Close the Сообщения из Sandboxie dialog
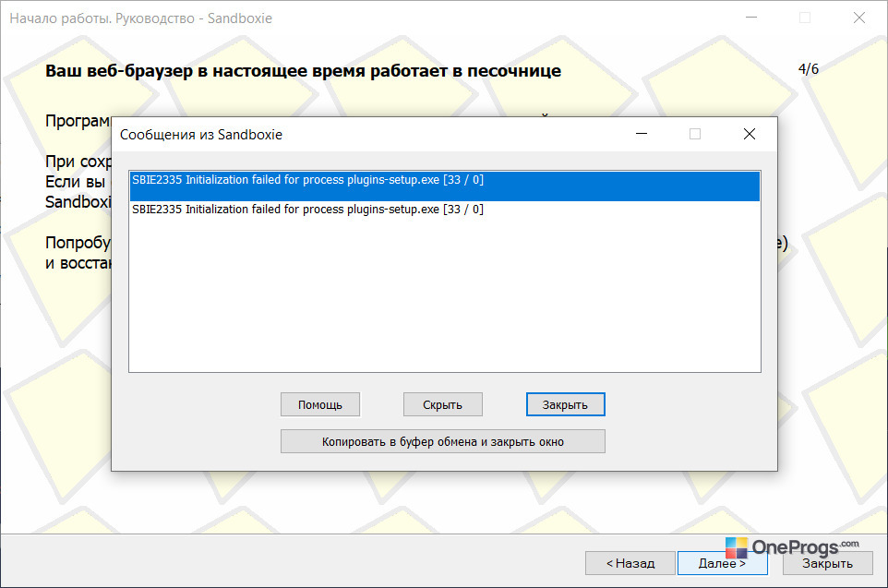 [x=750, y=134]
